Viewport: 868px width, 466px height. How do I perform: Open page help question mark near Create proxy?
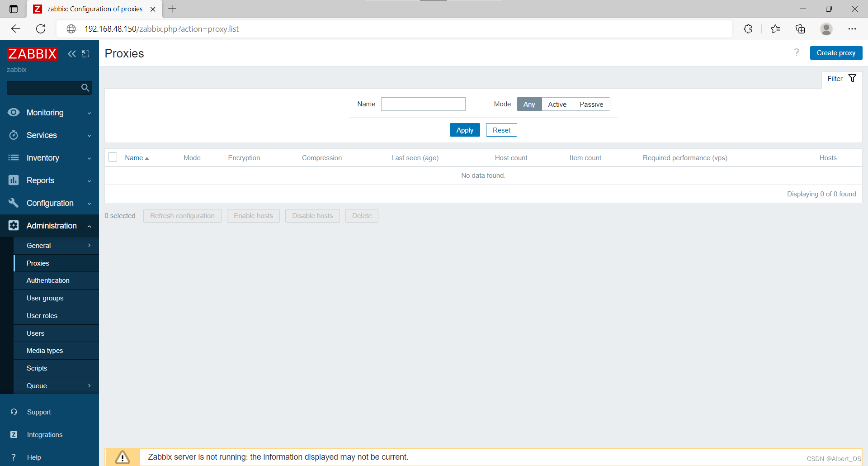coord(797,53)
